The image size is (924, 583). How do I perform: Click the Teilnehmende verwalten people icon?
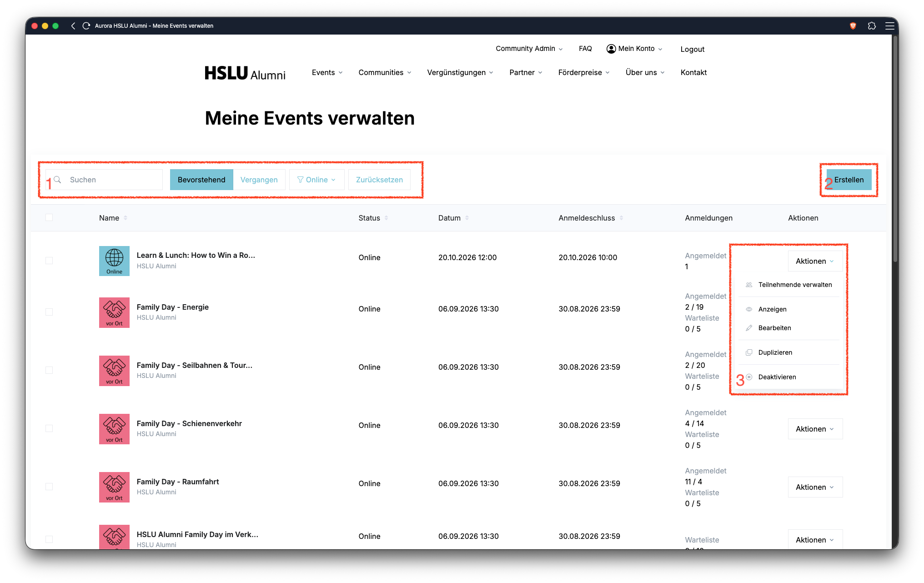[749, 285]
